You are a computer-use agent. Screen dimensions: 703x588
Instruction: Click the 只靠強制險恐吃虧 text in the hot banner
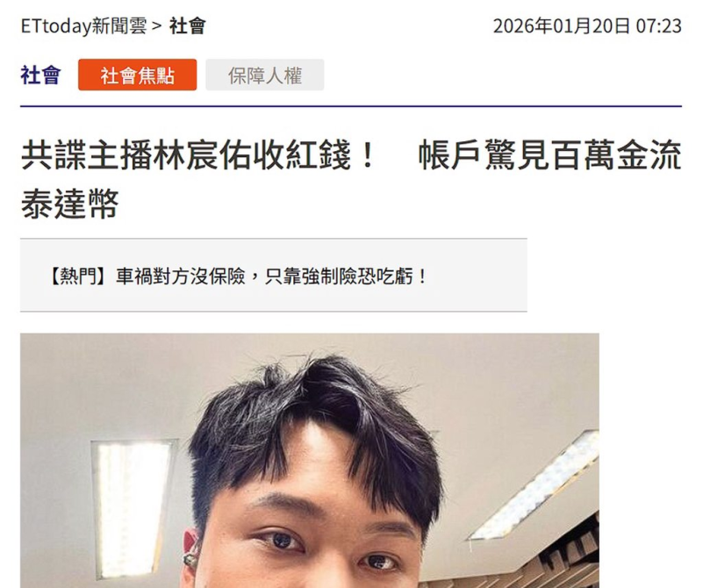click(x=346, y=276)
